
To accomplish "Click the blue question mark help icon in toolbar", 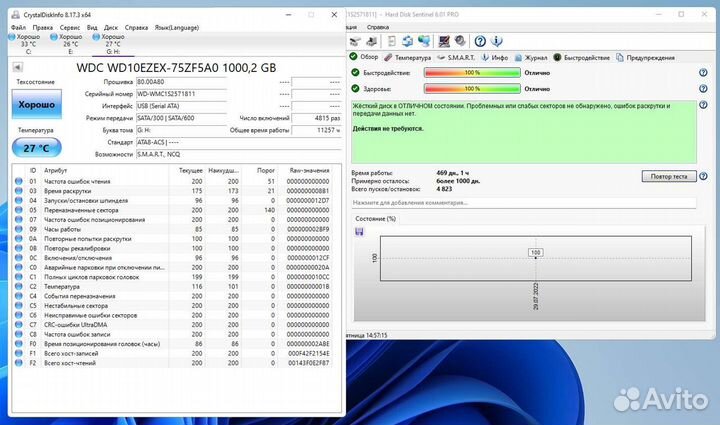I will coord(480,42).
